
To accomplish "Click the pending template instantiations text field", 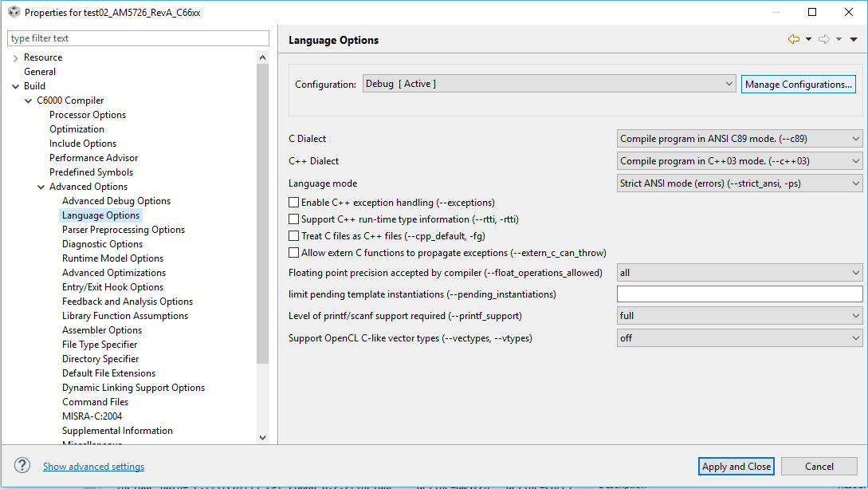I will pyautogui.click(x=740, y=294).
